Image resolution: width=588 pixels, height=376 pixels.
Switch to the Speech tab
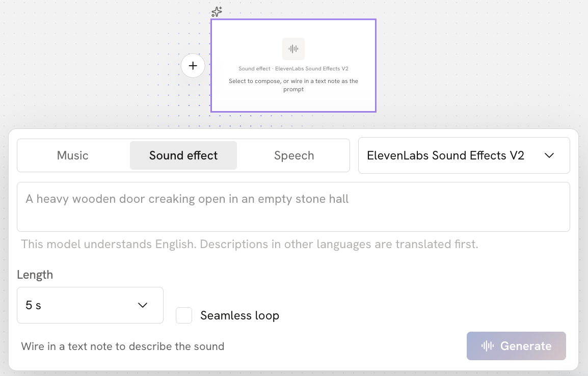(x=294, y=155)
